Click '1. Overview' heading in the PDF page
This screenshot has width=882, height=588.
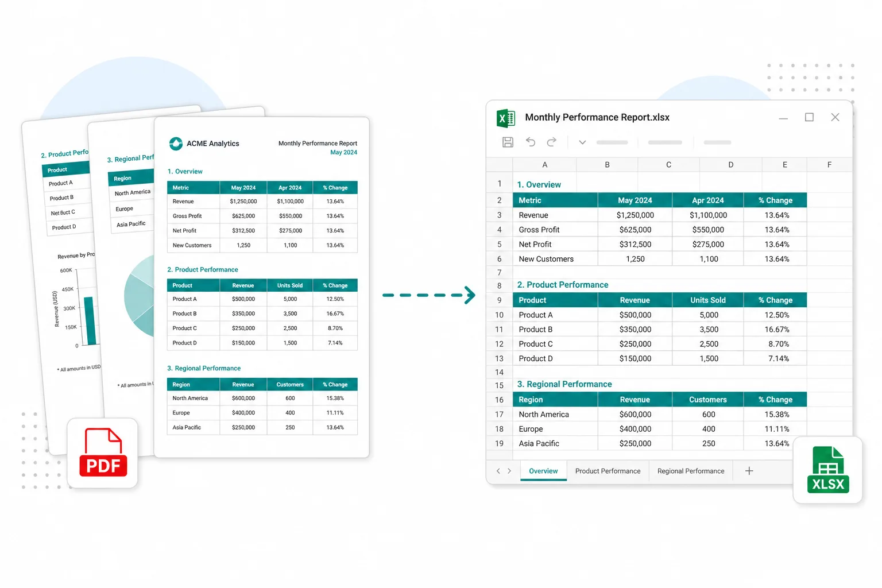pos(185,172)
